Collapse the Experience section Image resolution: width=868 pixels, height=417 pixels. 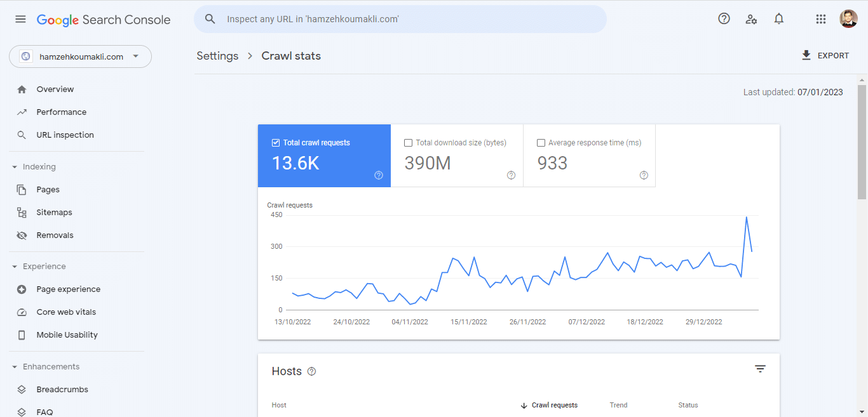[x=15, y=267]
